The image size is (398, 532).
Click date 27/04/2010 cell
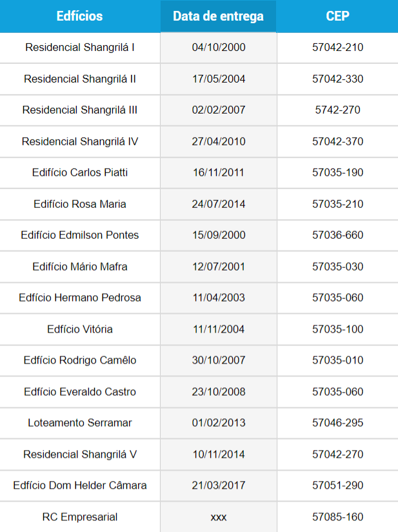point(219,141)
